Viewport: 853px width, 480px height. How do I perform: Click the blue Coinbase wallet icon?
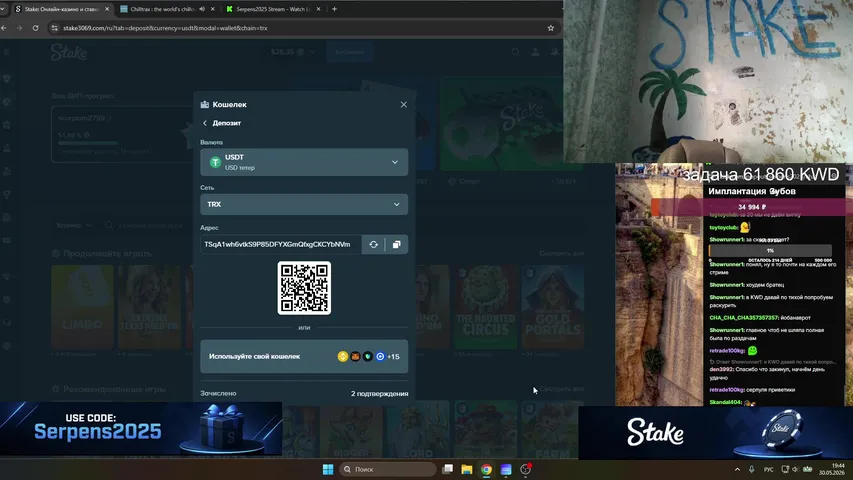tap(380, 356)
